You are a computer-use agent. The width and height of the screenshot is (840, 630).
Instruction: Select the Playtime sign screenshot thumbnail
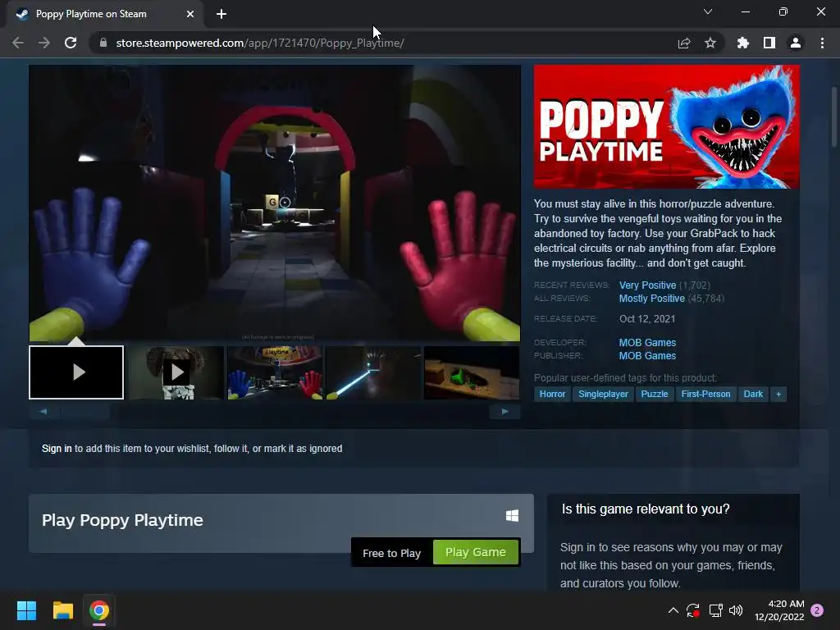[275, 372]
